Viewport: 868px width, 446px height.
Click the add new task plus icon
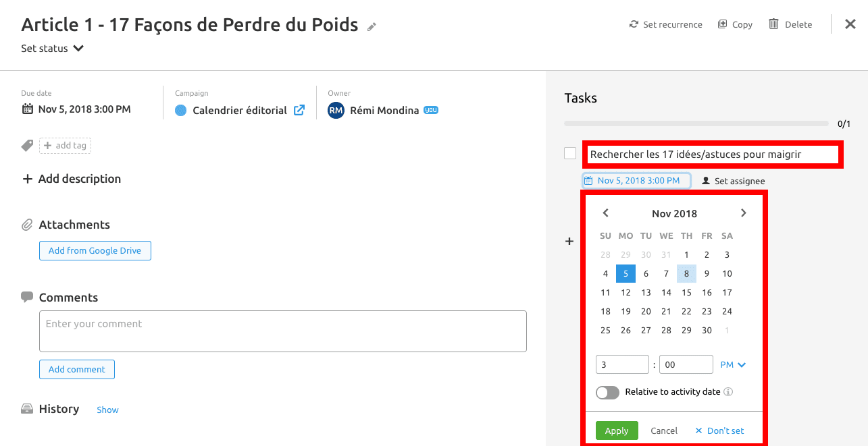pyautogui.click(x=569, y=241)
